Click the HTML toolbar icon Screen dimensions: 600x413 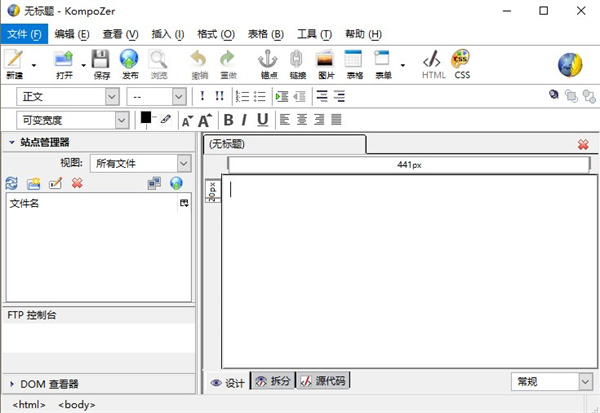point(433,64)
